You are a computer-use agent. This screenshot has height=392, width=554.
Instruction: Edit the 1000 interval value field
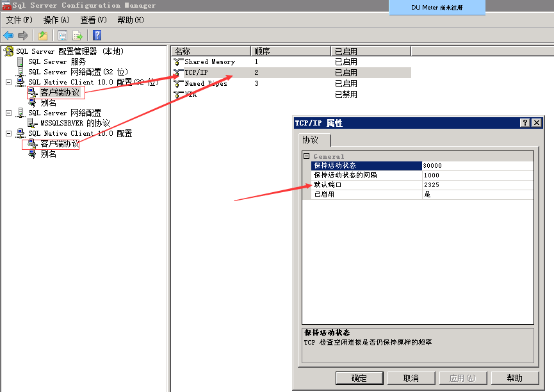click(x=478, y=176)
